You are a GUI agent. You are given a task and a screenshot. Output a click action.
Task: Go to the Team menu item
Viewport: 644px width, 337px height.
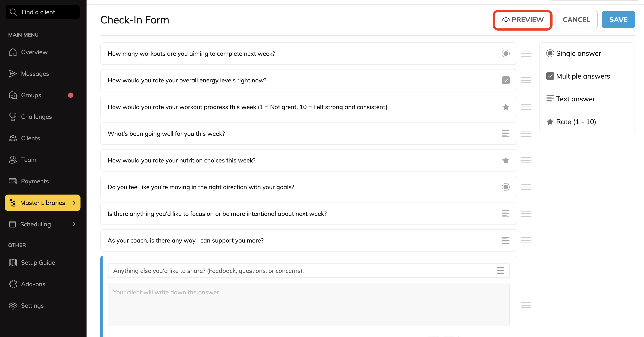tap(28, 159)
